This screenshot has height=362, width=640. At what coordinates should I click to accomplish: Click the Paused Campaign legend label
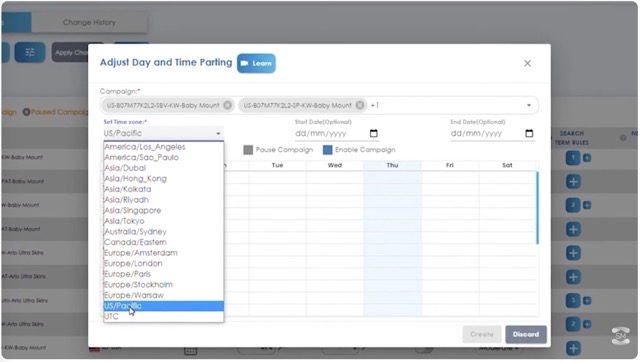(x=60, y=112)
